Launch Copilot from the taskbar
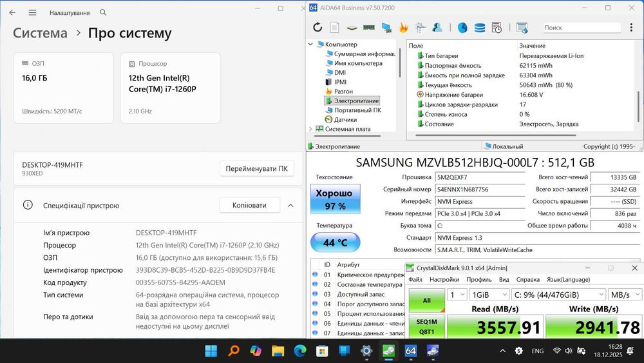The width and height of the screenshot is (644, 363). pos(256,351)
